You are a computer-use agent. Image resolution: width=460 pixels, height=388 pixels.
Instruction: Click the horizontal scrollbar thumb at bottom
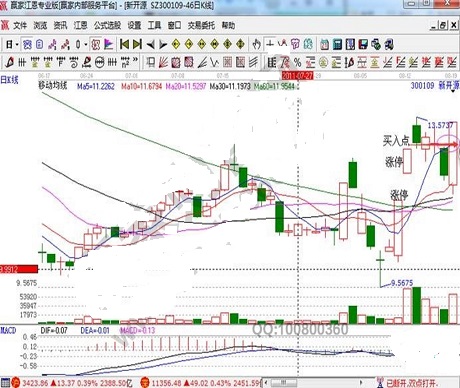[284, 382]
